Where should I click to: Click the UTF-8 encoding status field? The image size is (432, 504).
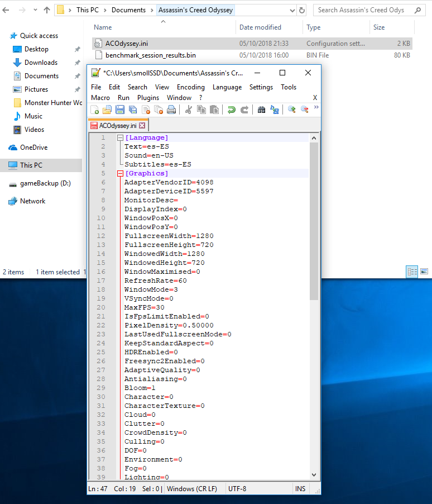pyautogui.click(x=237, y=489)
